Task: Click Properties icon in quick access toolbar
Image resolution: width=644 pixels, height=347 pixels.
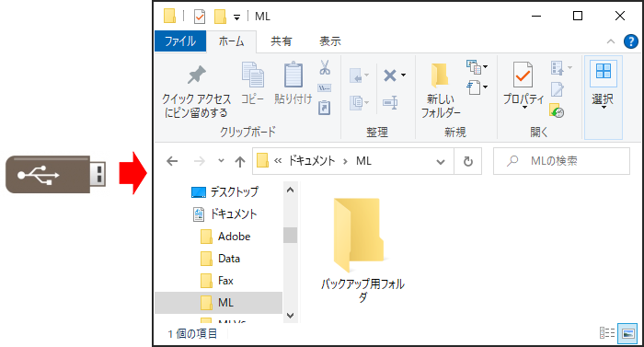Action: tap(200, 17)
